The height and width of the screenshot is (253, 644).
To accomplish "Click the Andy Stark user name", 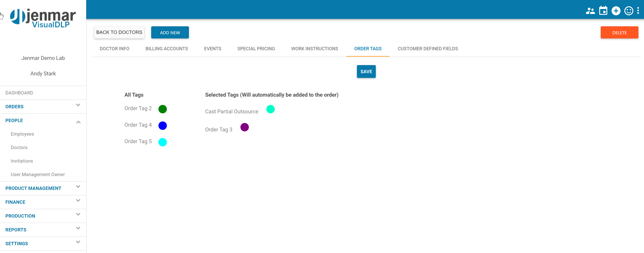I will (43, 74).
